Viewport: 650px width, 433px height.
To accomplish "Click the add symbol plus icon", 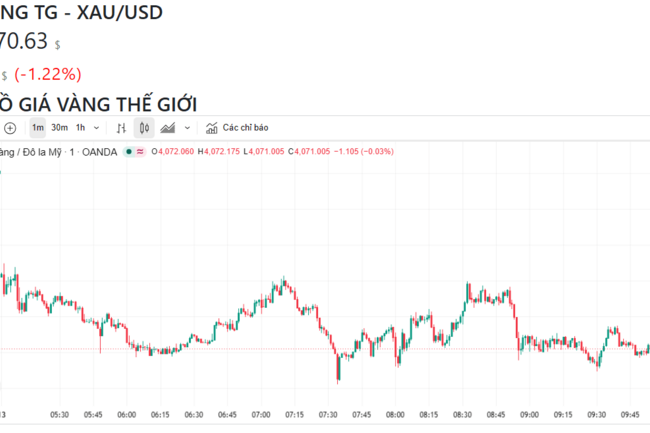I will (x=10, y=128).
